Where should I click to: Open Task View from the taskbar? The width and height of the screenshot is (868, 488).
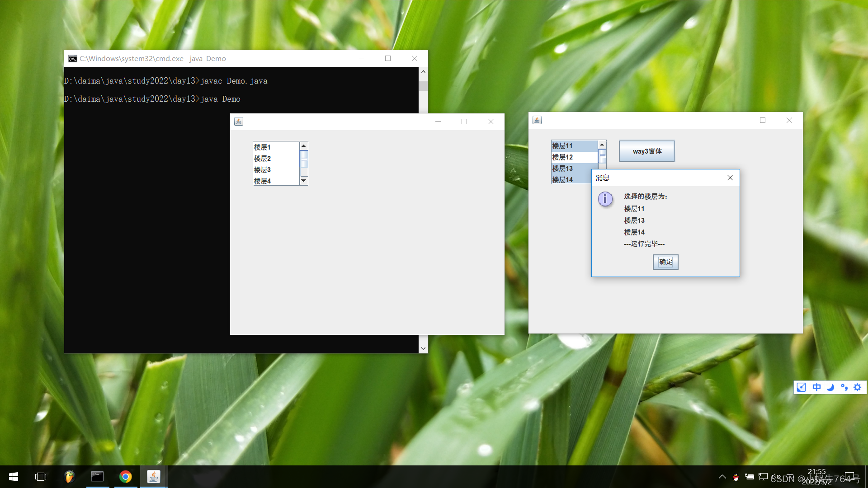[x=41, y=477]
